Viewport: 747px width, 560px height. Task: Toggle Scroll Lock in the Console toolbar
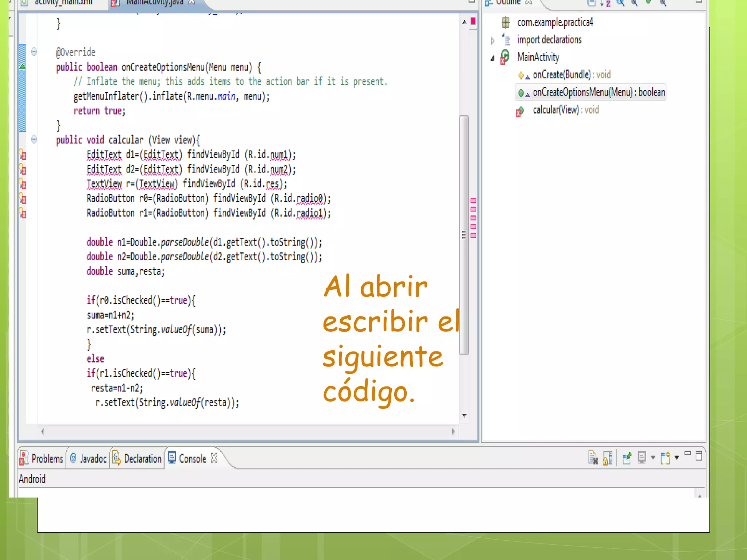[608, 458]
